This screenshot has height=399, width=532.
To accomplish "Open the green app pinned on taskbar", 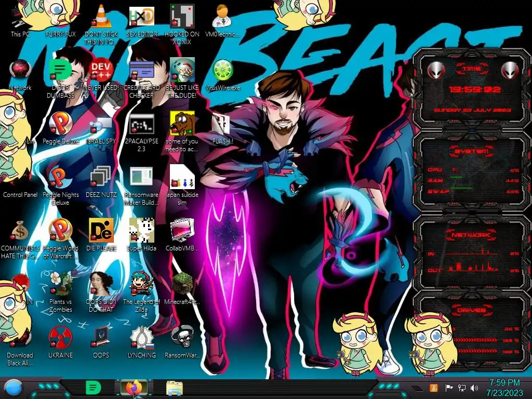I will (x=93, y=388).
